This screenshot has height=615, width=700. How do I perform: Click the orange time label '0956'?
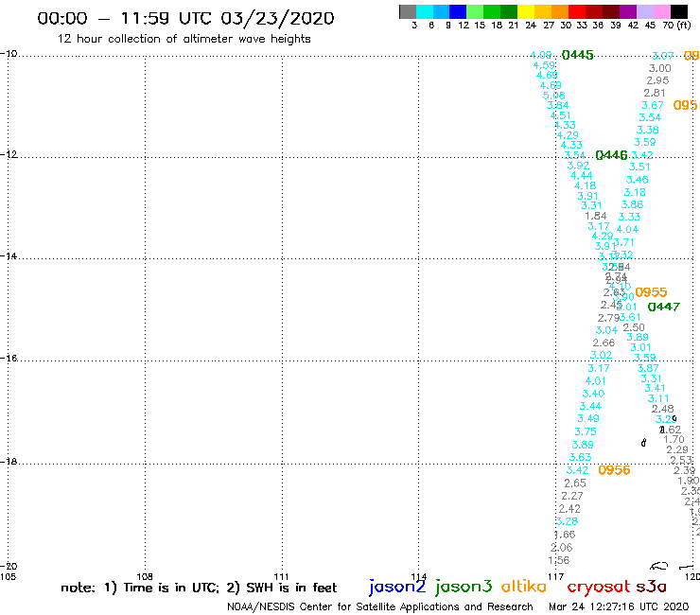click(x=614, y=470)
